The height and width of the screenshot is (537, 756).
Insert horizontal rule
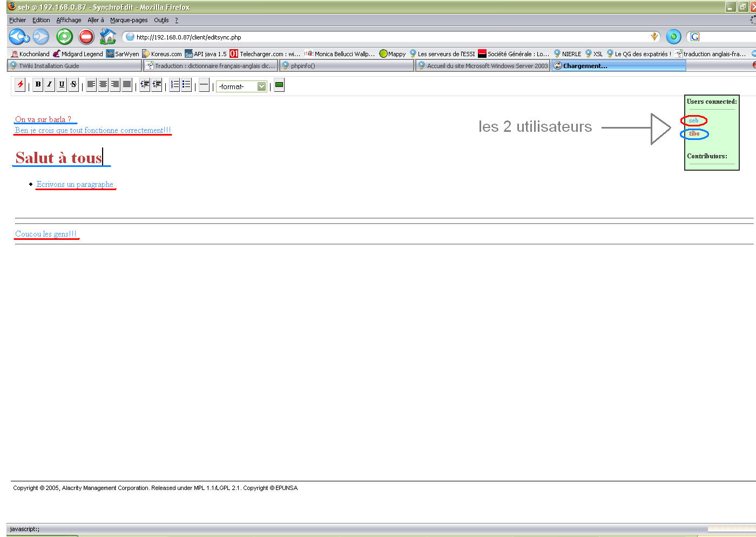pyautogui.click(x=204, y=85)
